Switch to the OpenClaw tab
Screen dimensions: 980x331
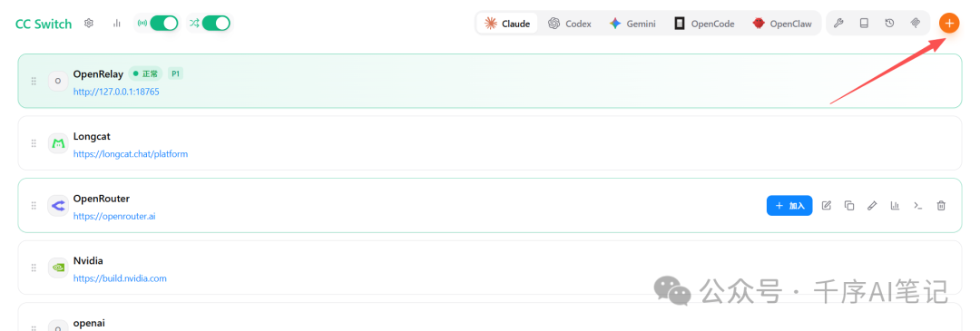tap(782, 24)
